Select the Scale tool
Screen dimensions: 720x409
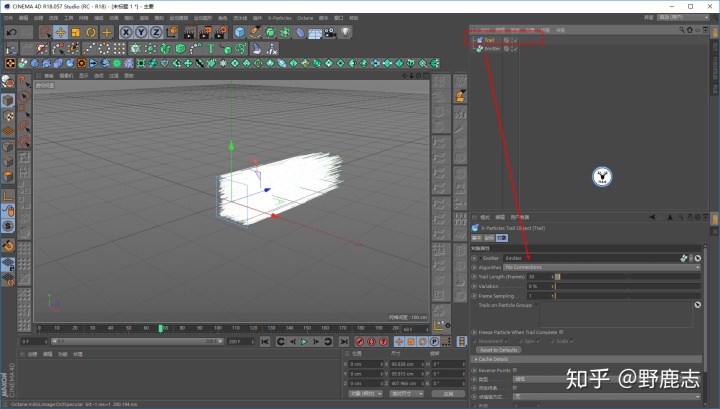(75, 32)
